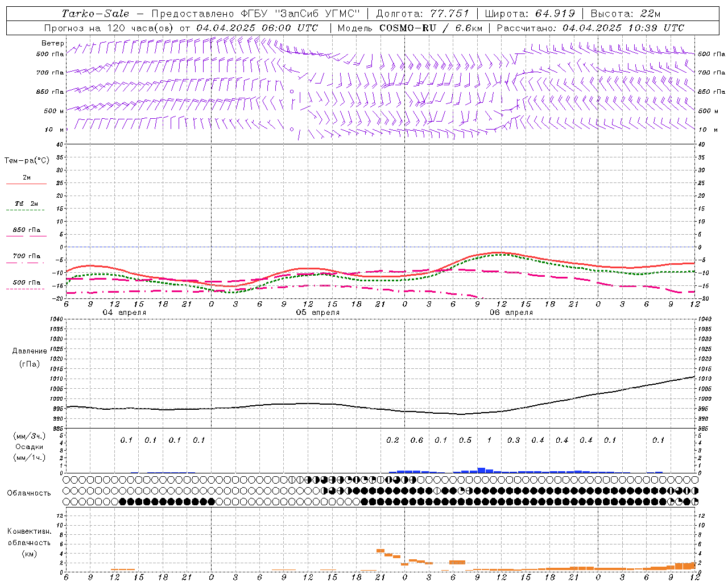Select the Высота: 22м header field
The image size is (728, 582).
tap(626, 14)
